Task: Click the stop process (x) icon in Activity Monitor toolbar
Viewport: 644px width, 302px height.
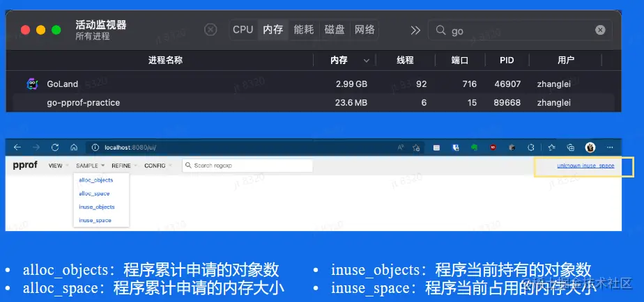Action: tap(210, 30)
